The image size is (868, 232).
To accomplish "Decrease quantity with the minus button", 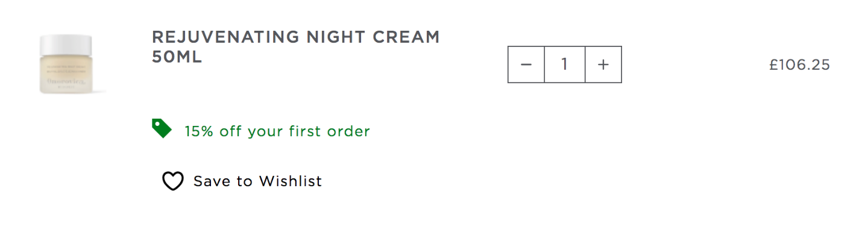I will point(526,64).
